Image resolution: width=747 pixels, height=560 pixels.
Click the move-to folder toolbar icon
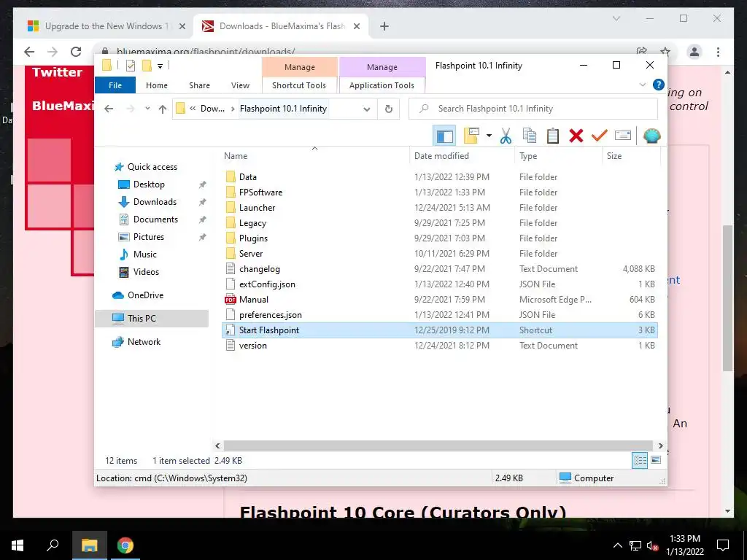(471, 136)
